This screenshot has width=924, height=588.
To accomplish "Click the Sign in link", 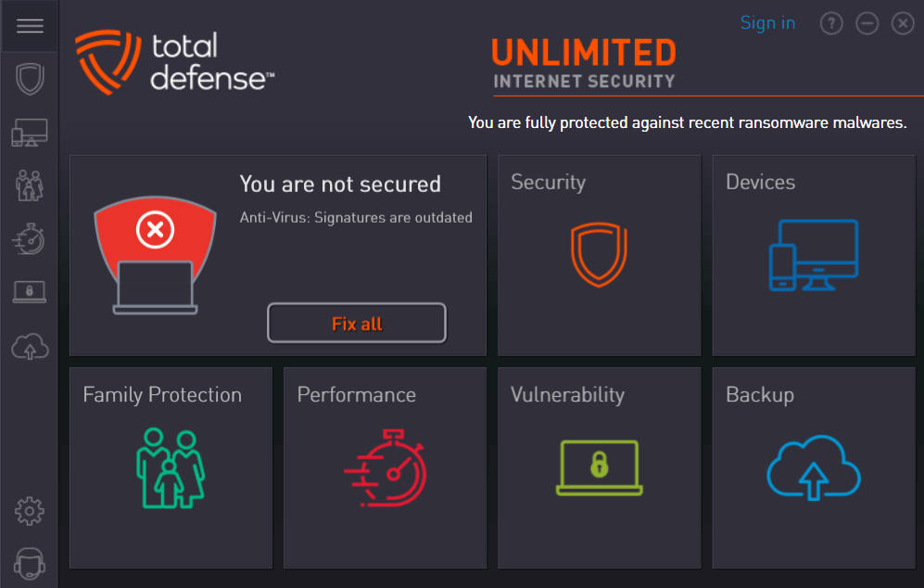I will pos(767,23).
